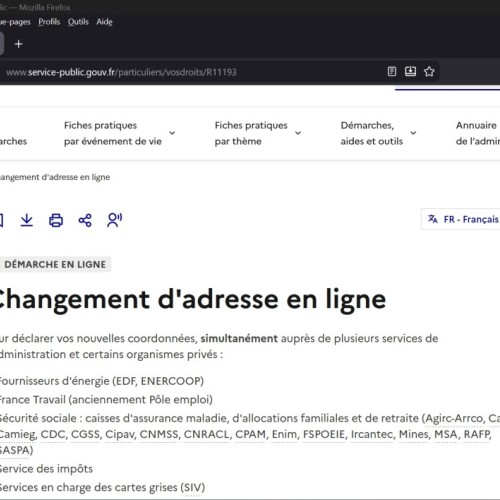This screenshot has width=500, height=500.
Task: Click the Agirc-Arrco abbreviation
Action: pyautogui.click(x=454, y=418)
